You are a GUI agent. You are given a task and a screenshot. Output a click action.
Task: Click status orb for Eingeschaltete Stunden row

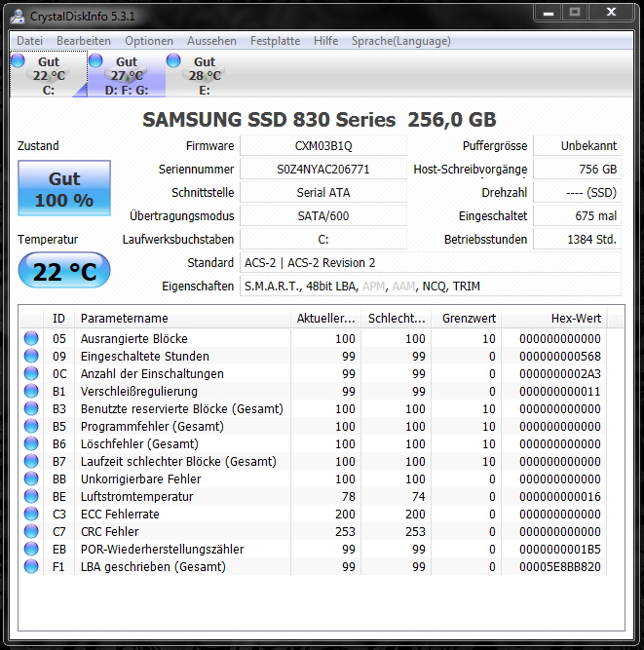pyautogui.click(x=31, y=356)
